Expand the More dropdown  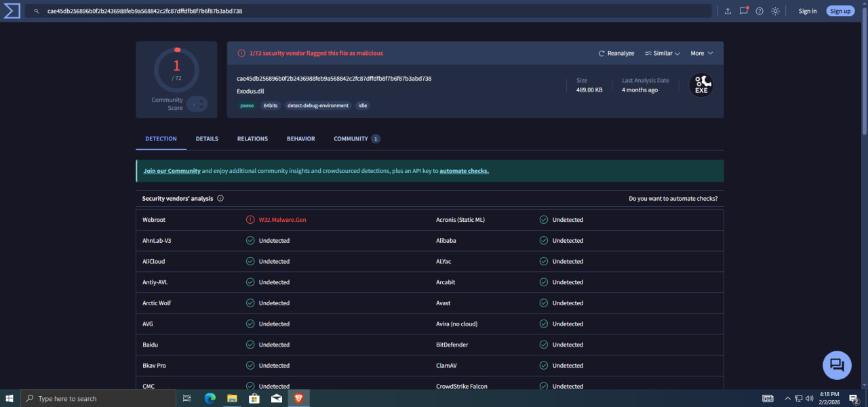pos(702,53)
